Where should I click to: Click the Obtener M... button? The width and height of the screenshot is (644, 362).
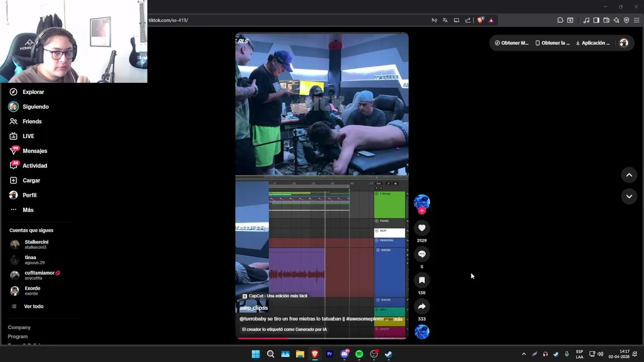pos(512,43)
